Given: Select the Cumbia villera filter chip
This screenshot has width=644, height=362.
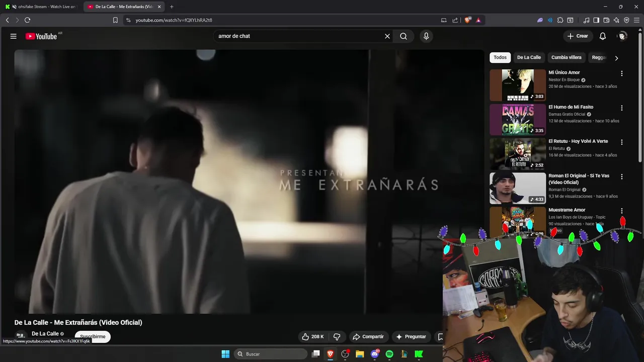Looking at the screenshot, I should (566, 57).
